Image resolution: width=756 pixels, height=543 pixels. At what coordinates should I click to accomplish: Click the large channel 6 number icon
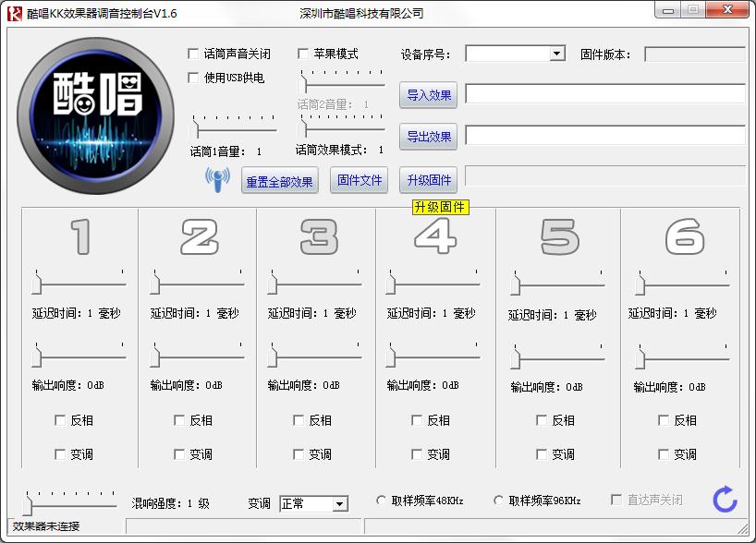684,237
